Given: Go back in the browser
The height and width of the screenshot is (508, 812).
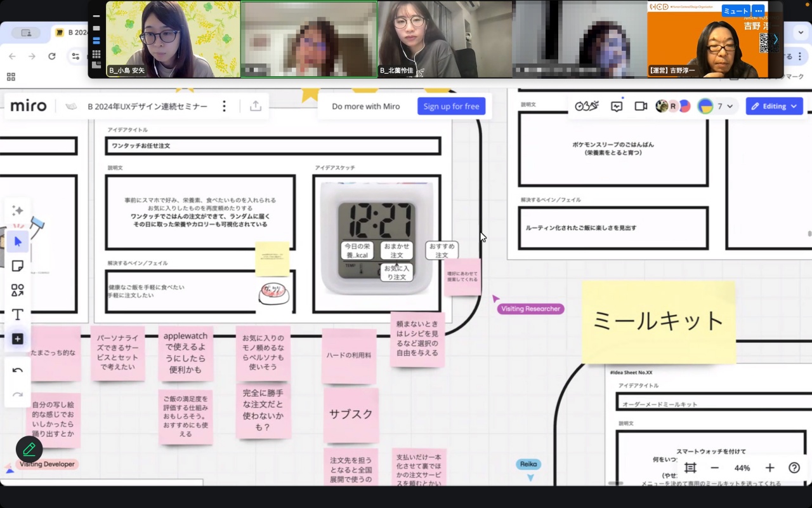Looking at the screenshot, I should (11, 57).
